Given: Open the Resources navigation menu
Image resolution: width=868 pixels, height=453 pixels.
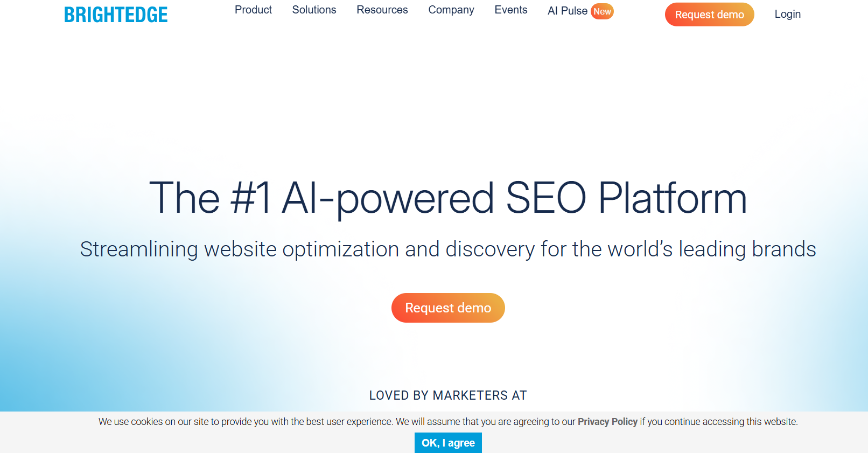Looking at the screenshot, I should [x=382, y=10].
